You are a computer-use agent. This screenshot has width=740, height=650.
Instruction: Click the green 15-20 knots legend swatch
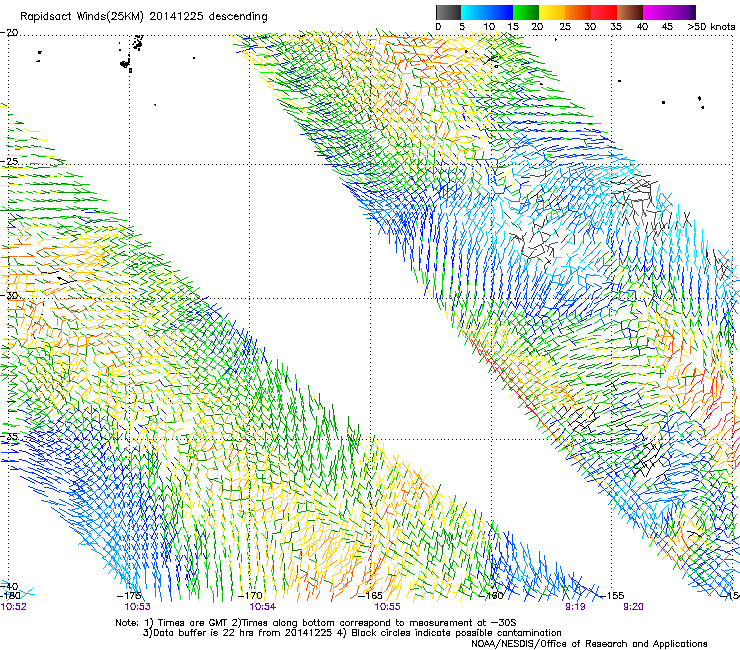[x=526, y=12]
